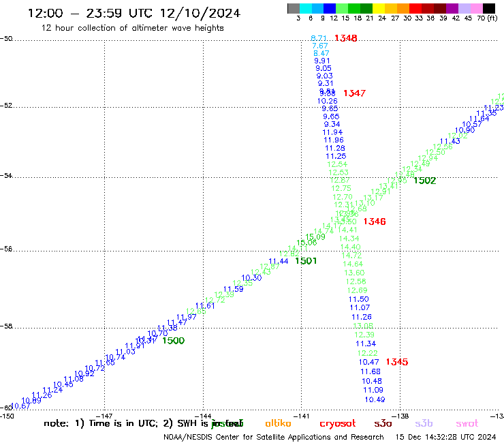Click the blue value 11.34
The height and width of the screenshot is (443, 504).
click(366, 343)
